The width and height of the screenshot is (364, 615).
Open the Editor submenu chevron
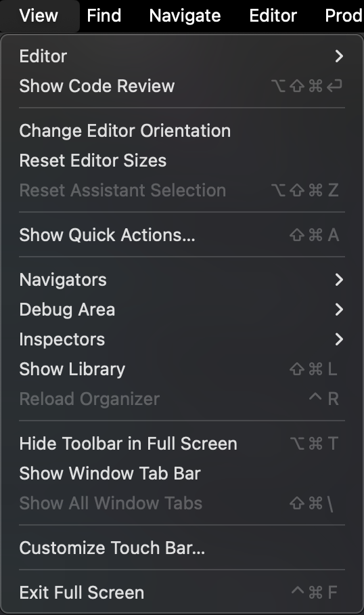point(339,56)
